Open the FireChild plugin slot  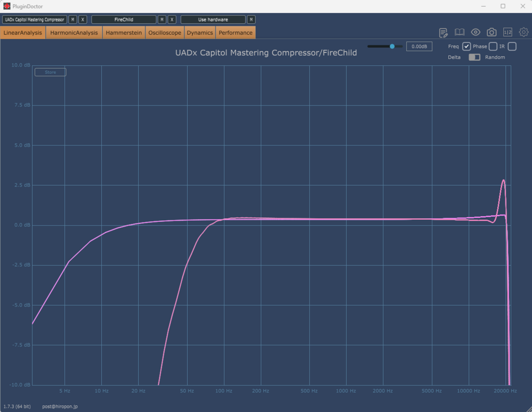point(124,20)
